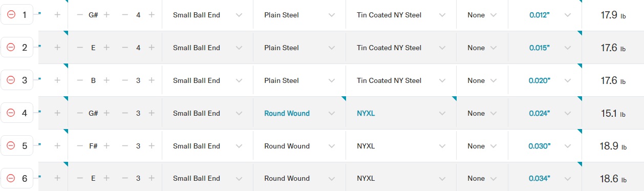Click the plus icon beside string 2 number
Viewport: 644px width, 191px height.
tap(57, 48)
